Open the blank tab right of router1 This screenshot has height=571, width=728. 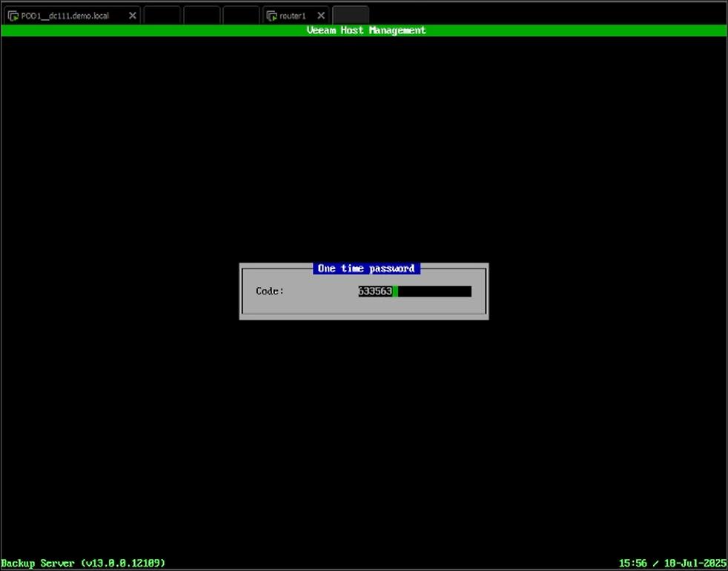tap(350, 16)
